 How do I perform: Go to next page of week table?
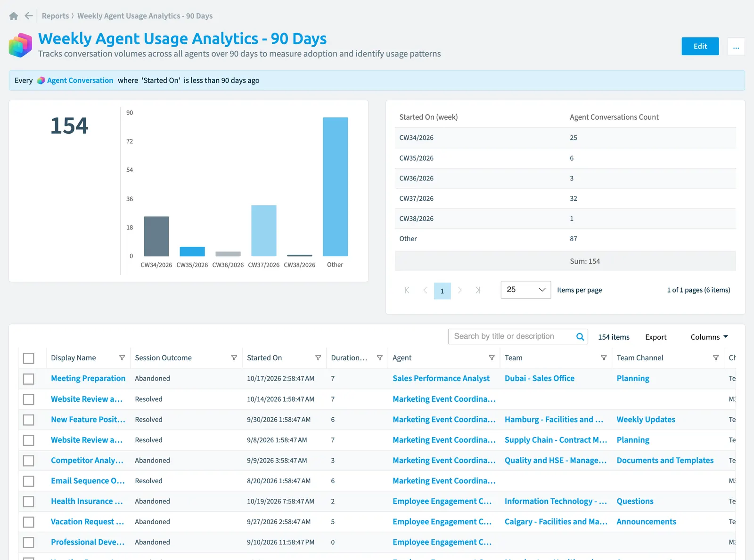tap(460, 290)
